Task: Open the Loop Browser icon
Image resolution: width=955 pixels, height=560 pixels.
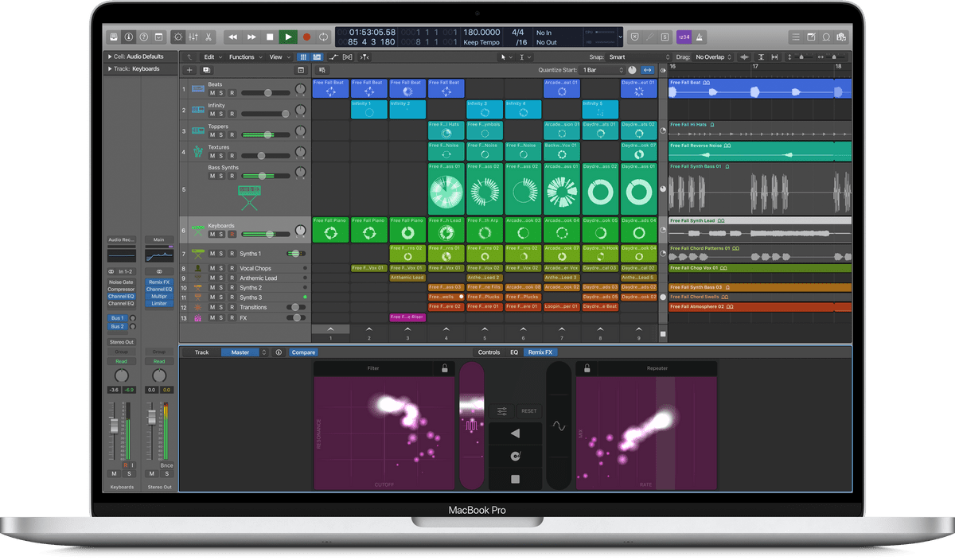Action: pyautogui.click(x=826, y=37)
